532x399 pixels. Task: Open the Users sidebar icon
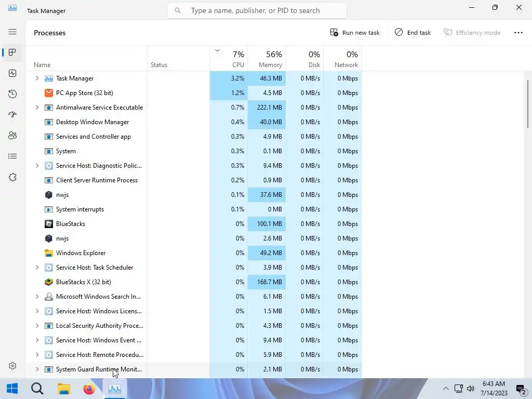pyautogui.click(x=12, y=136)
